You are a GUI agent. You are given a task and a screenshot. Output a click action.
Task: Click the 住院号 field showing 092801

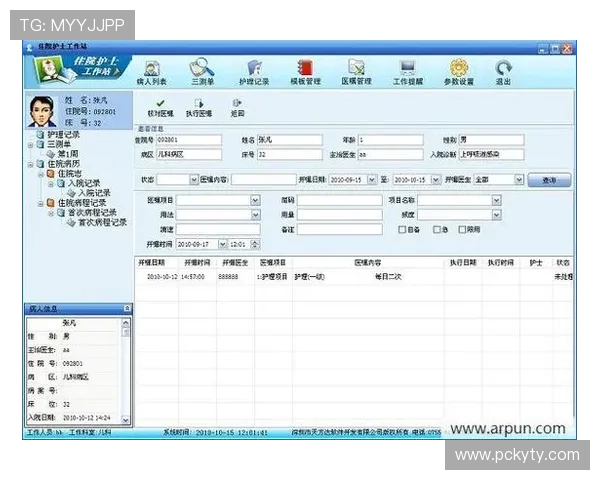tap(189, 140)
